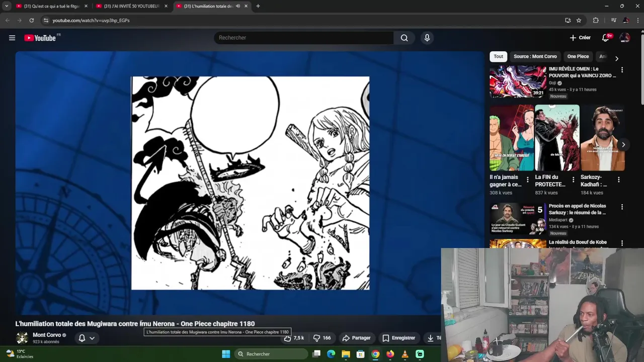
Task: Open a new browser tab
Action: pos(258,6)
